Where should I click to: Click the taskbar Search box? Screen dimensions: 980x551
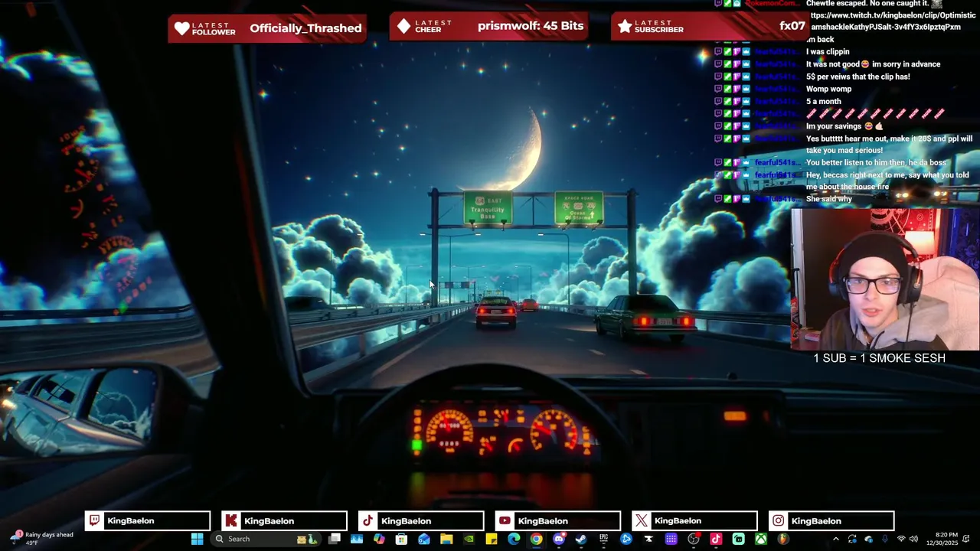pos(266,539)
